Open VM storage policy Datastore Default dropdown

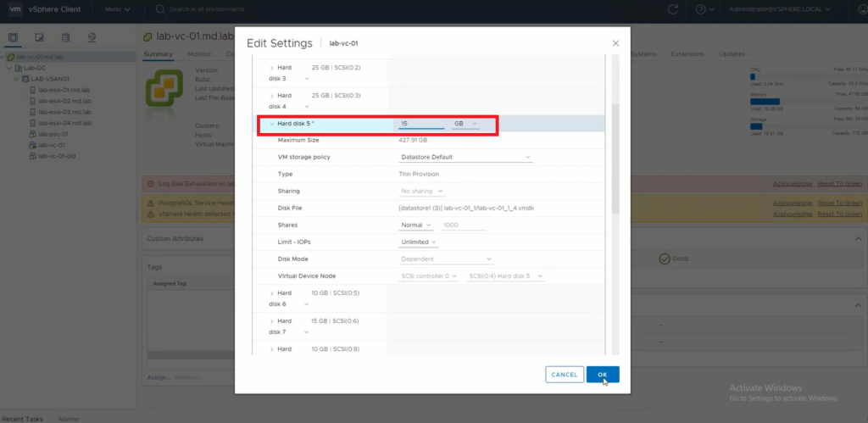[465, 157]
